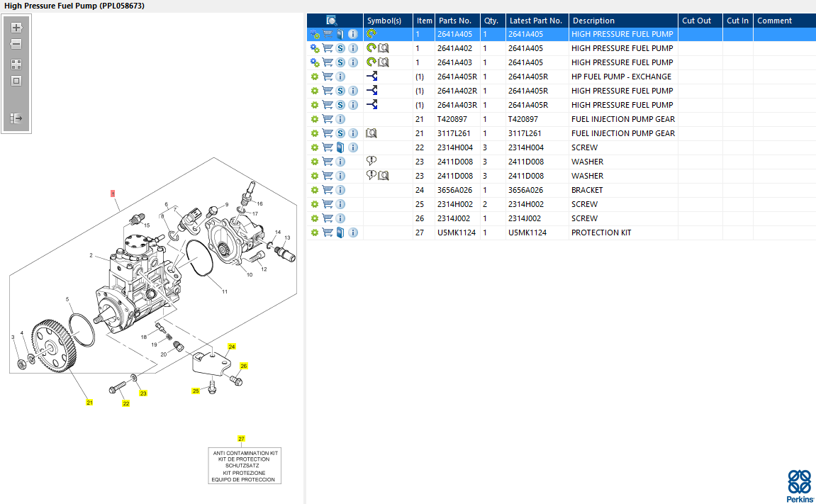Click the superseded arrow symbol for 2641A403
Viewport: 816px width, 504px height.
click(x=371, y=62)
